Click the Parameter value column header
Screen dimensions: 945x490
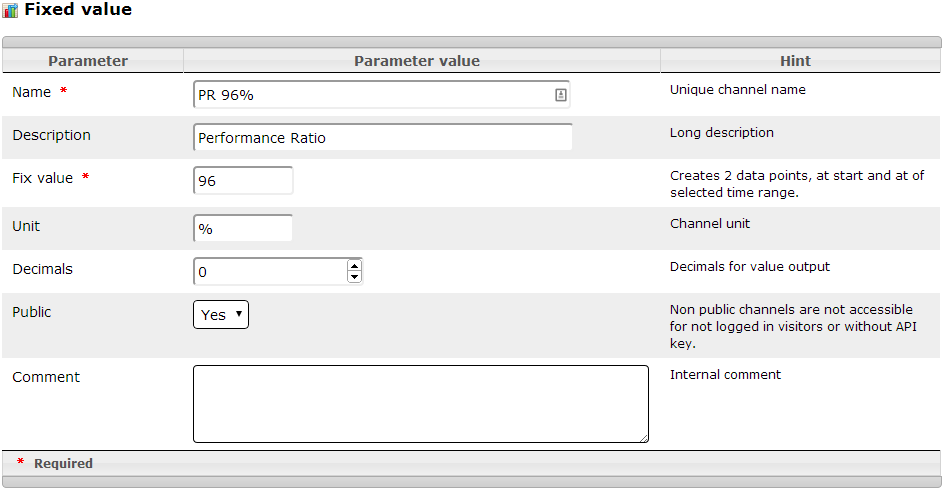tap(417, 61)
